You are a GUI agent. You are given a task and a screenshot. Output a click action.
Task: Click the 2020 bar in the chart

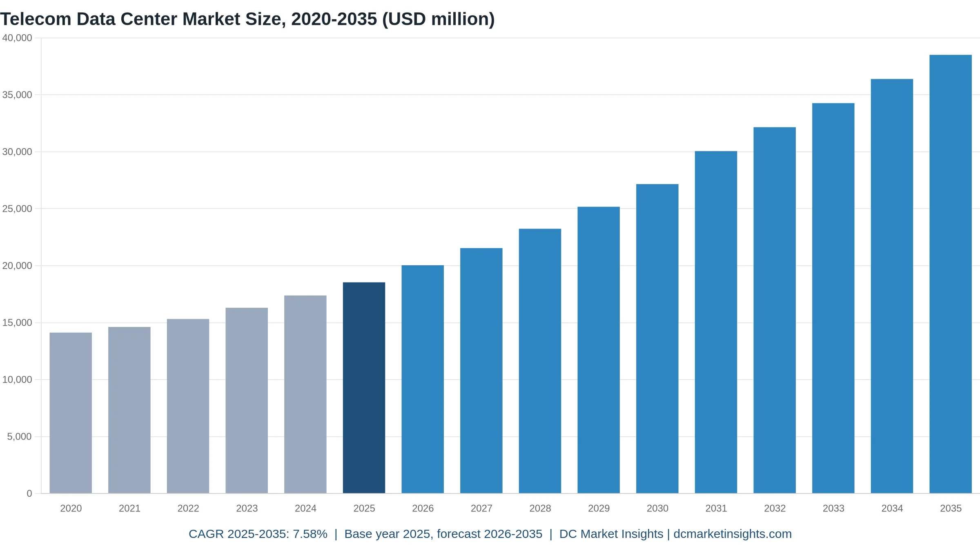click(71, 413)
